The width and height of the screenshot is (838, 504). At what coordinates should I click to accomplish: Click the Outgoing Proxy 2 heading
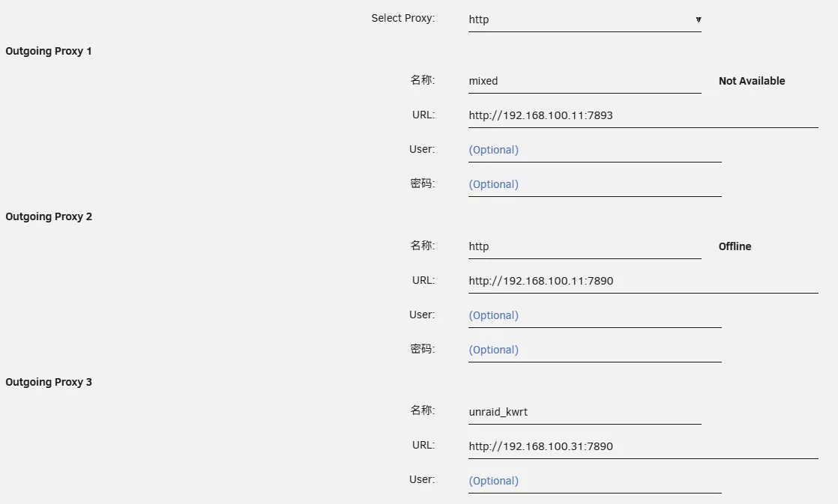[49, 217]
